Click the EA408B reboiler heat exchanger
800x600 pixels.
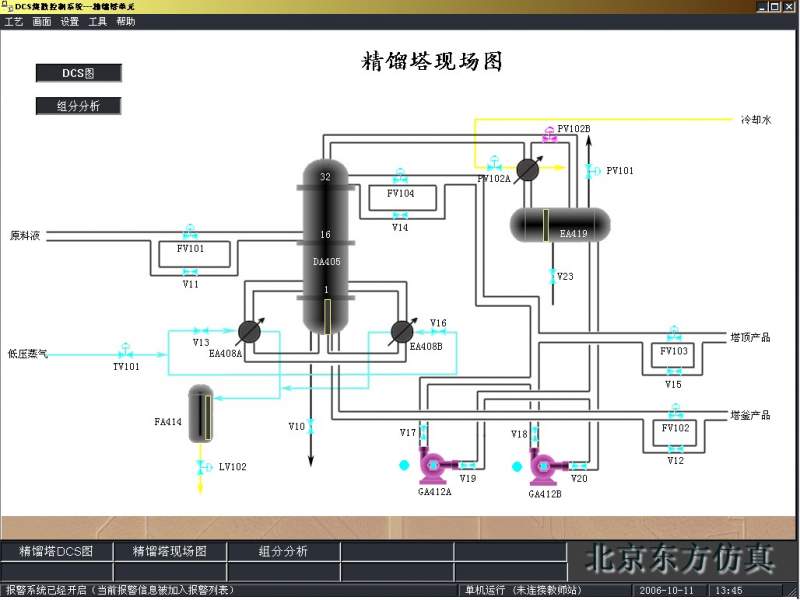402,332
